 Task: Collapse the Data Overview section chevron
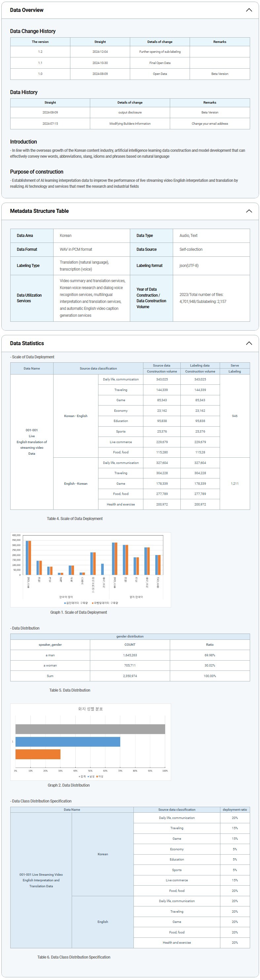coord(248,10)
